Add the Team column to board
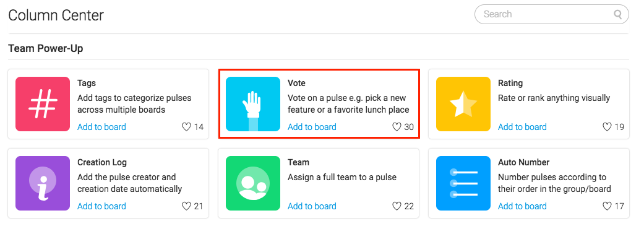The image size is (644, 226). tap(312, 206)
